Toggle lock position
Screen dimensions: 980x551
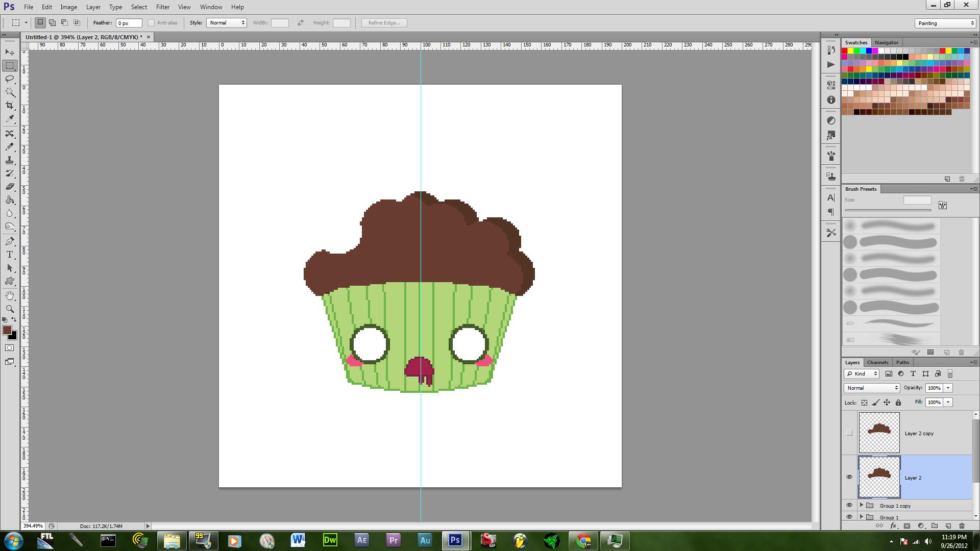887,403
